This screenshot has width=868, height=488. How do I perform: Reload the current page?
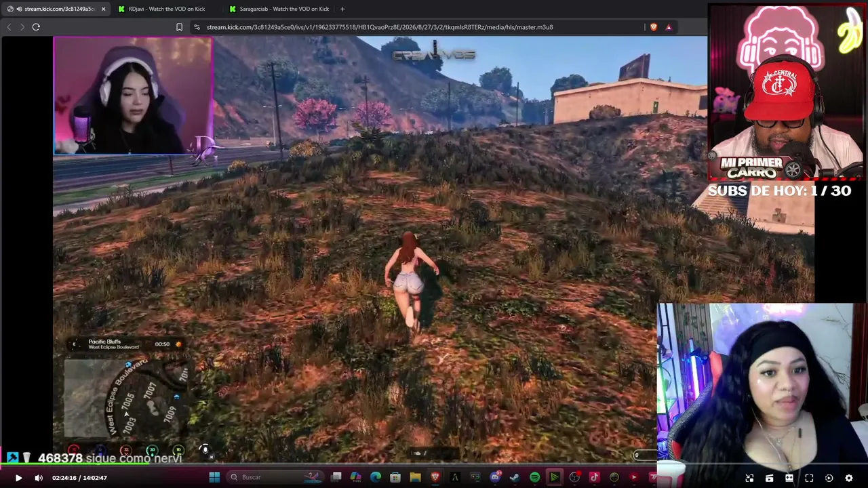pyautogui.click(x=36, y=27)
